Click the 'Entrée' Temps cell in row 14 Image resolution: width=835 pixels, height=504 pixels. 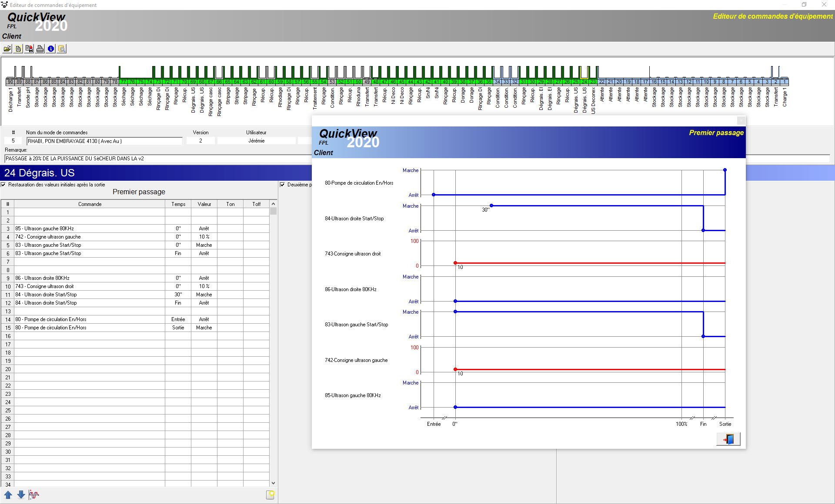click(178, 319)
